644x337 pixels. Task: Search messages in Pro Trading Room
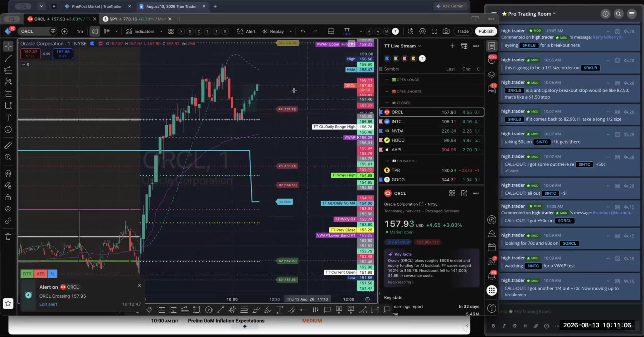(x=618, y=14)
